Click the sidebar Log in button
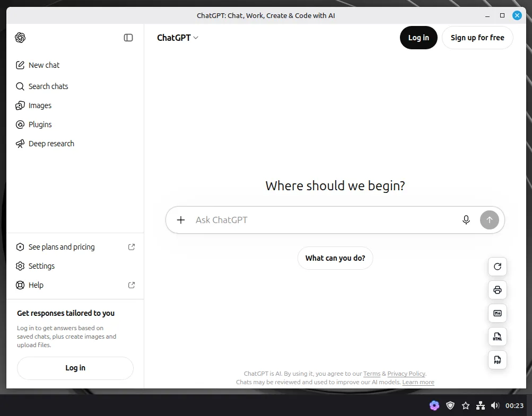The height and width of the screenshot is (416, 532). click(x=75, y=368)
